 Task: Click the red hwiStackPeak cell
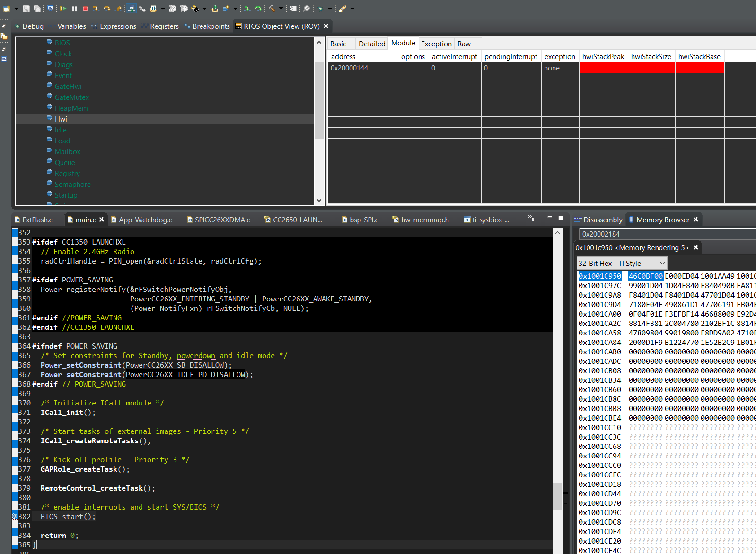pos(603,68)
